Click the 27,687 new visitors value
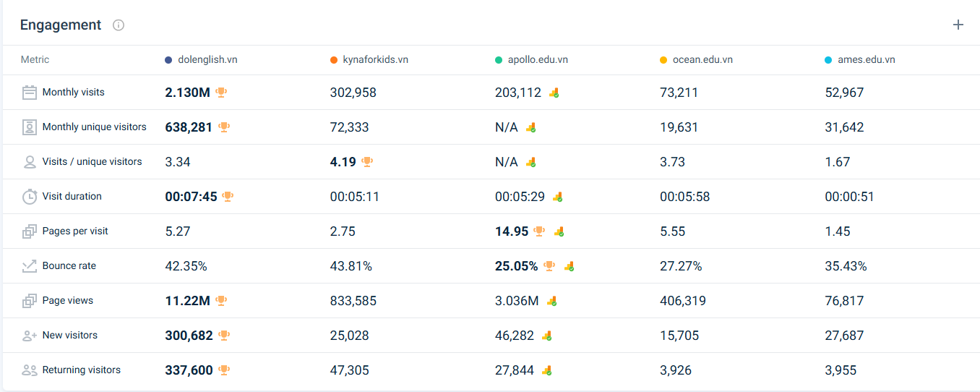980x392 pixels. point(844,336)
